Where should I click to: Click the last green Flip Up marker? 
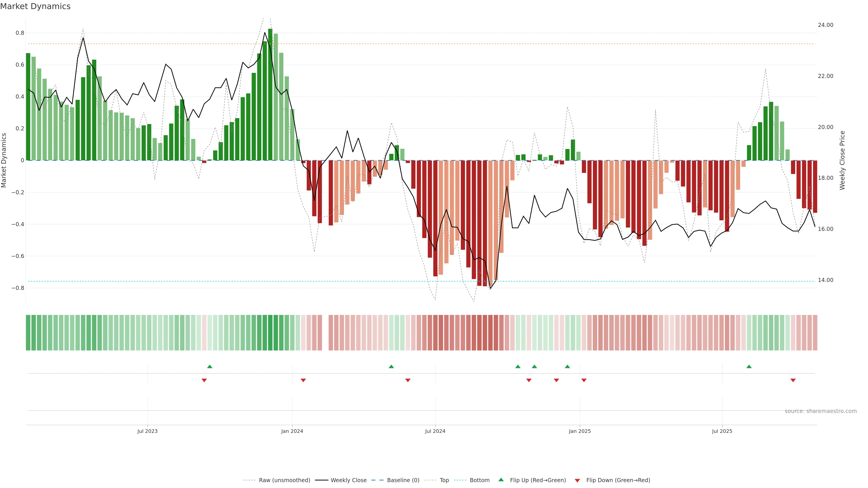pos(749,366)
